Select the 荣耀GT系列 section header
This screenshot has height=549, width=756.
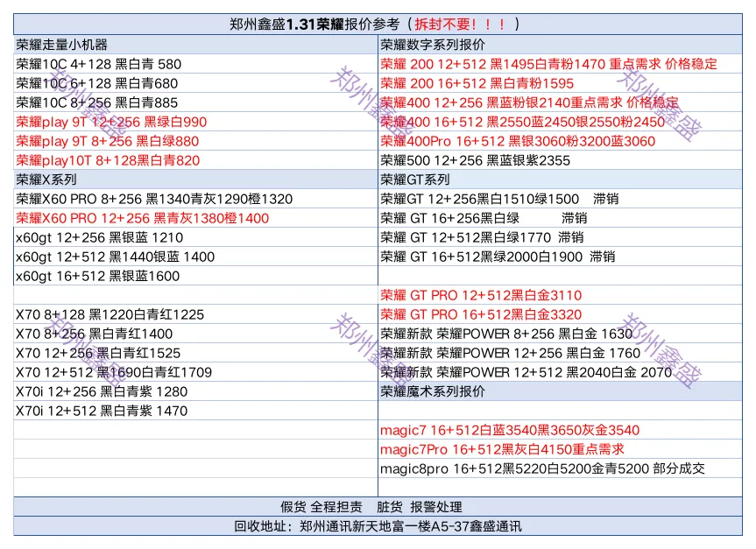click(x=561, y=179)
